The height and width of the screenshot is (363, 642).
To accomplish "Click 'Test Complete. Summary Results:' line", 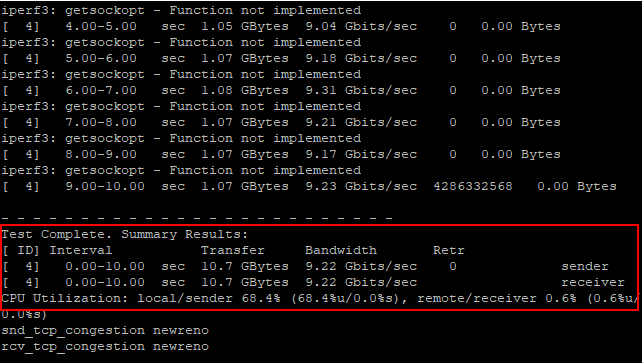I will click(125, 234).
